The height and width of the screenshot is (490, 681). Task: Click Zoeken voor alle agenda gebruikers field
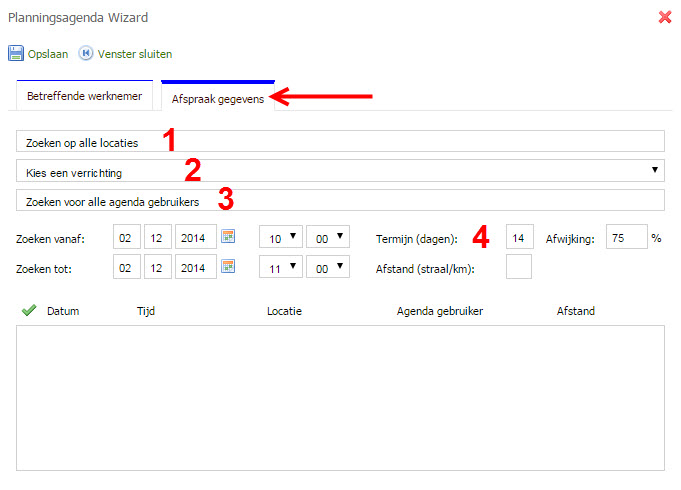pos(340,201)
